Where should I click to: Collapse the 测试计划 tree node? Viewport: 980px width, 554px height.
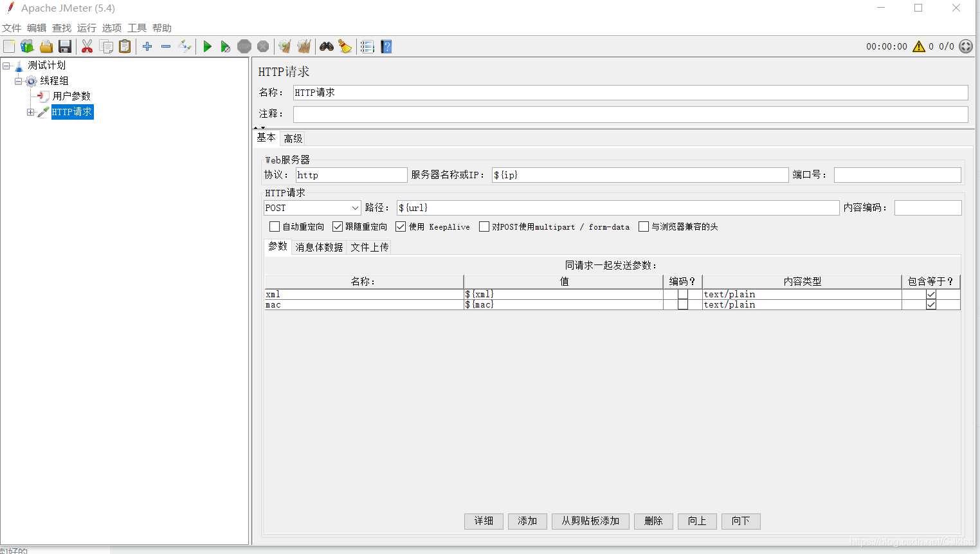(6, 66)
